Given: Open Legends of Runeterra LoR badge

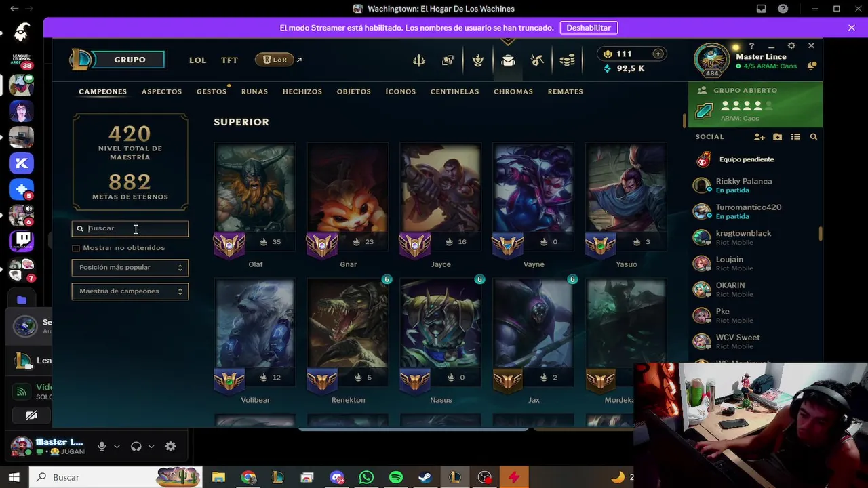Looking at the screenshot, I should (274, 60).
